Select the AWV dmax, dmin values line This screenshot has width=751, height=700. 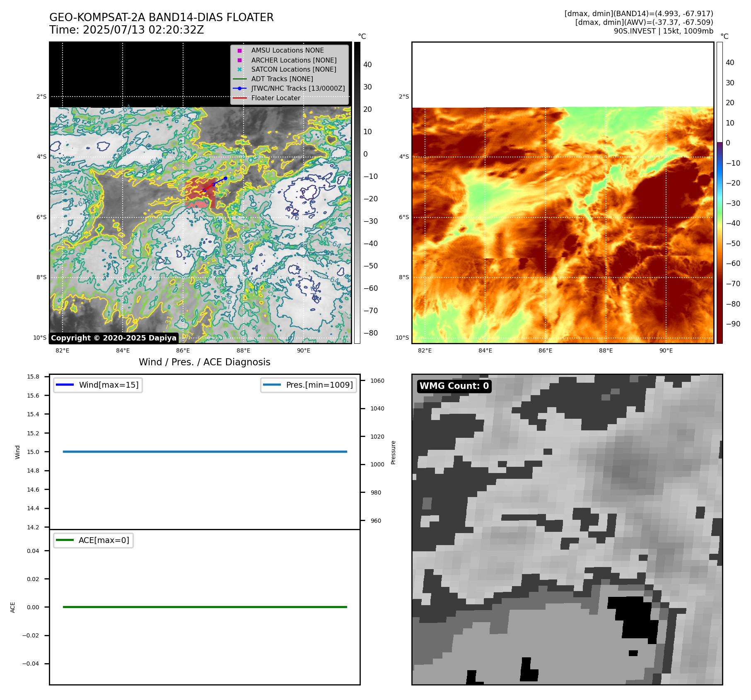click(644, 22)
